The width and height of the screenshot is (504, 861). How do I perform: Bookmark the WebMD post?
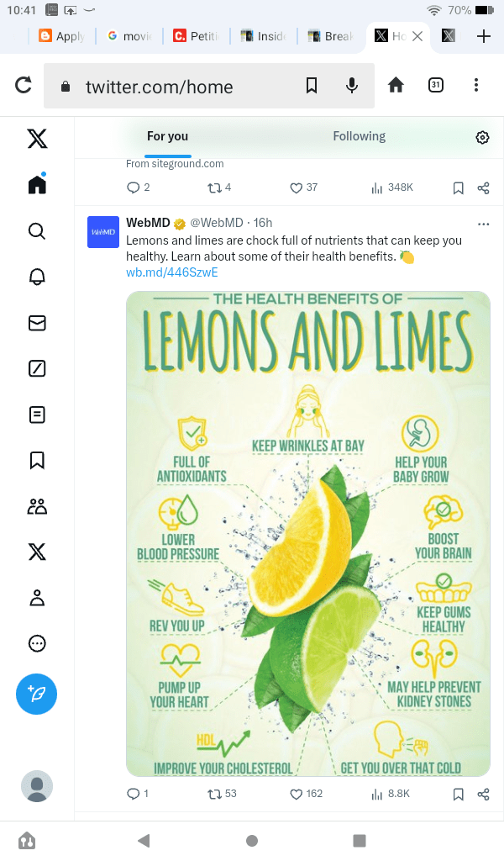tap(458, 794)
